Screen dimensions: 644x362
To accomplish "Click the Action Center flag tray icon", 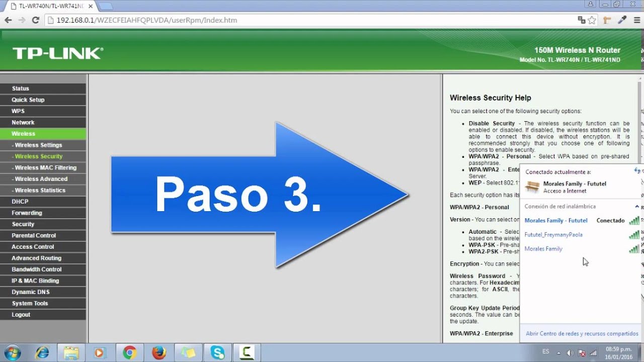I will [581, 353].
